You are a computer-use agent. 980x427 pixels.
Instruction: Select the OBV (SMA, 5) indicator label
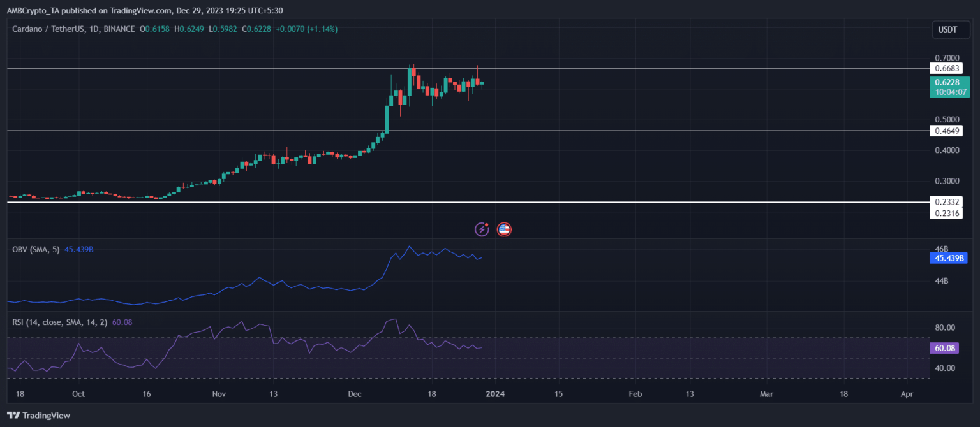(36, 249)
